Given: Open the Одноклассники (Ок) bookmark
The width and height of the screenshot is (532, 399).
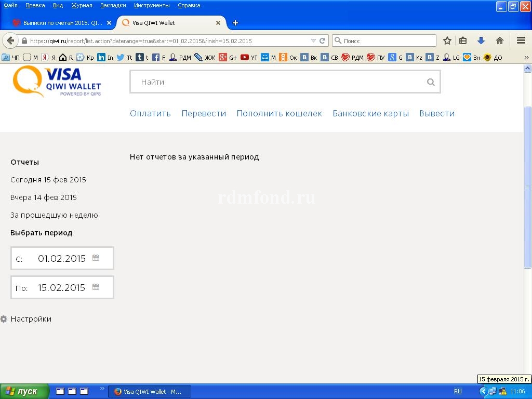Looking at the screenshot, I should 288,57.
